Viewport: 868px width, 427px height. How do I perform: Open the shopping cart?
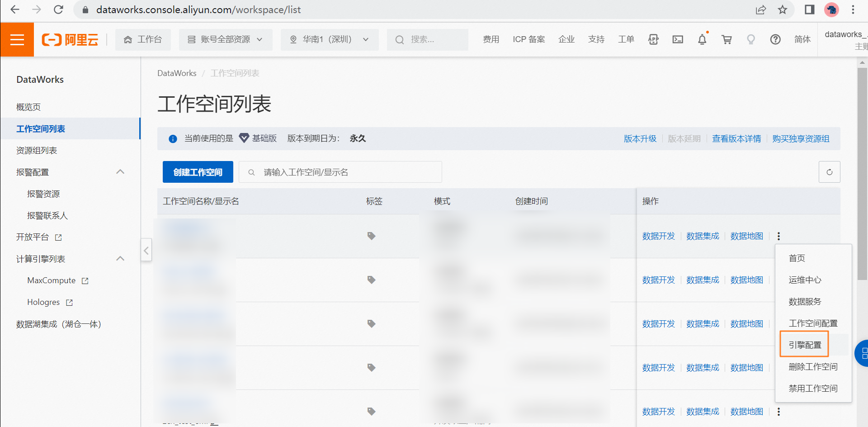coord(727,40)
